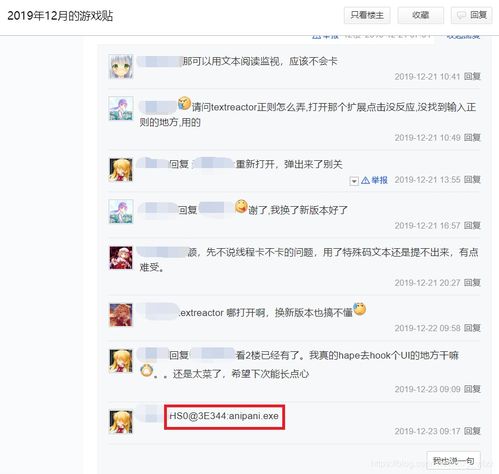The height and width of the screenshot is (474, 499).
Task: Reply to the 2019-12-21 16:57 comment
Action: 472,226
